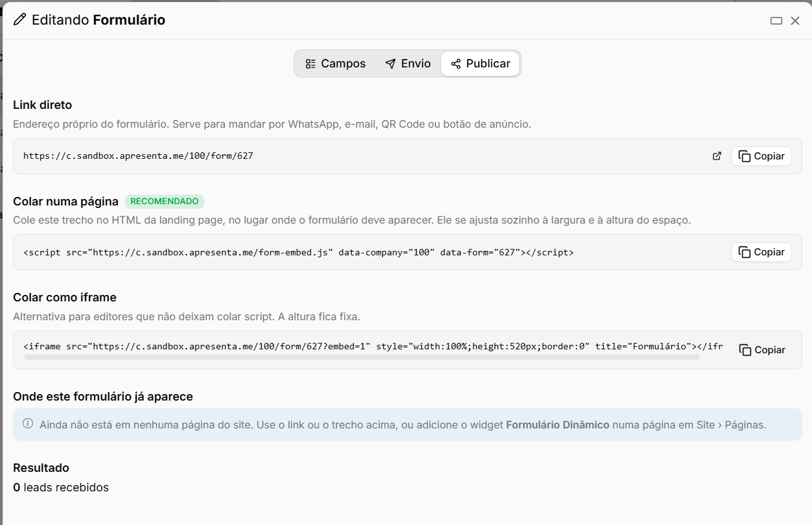Image resolution: width=812 pixels, height=525 pixels.
Task: Copy the iframe embed code
Action: (762, 350)
